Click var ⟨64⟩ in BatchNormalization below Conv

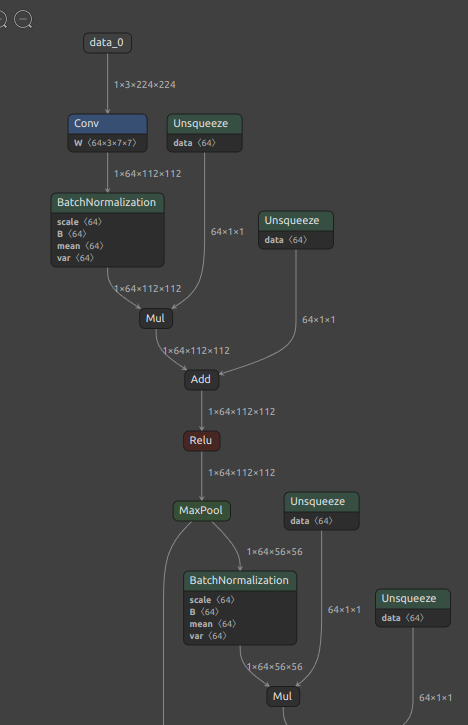75,258
